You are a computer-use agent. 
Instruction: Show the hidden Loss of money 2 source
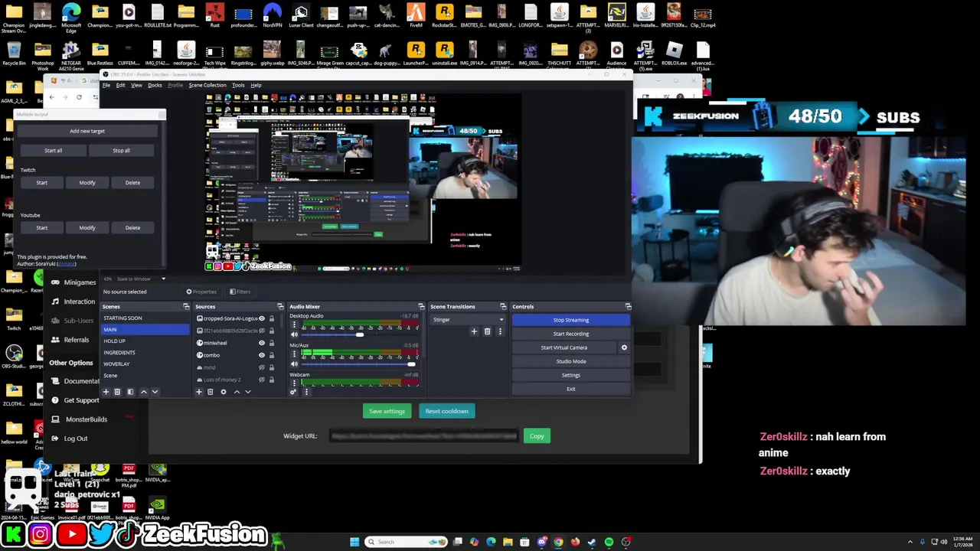[261, 380]
